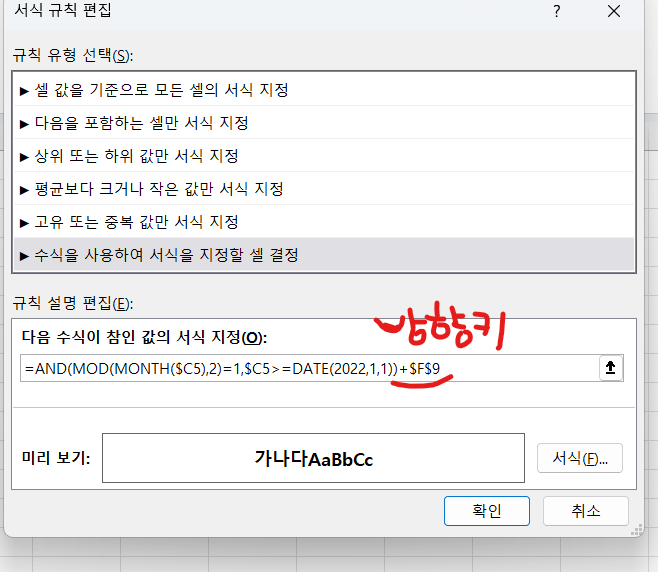This screenshot has height=572, width=658.
Task: Click the range selector collapse dialog icon
Action: 610,368
